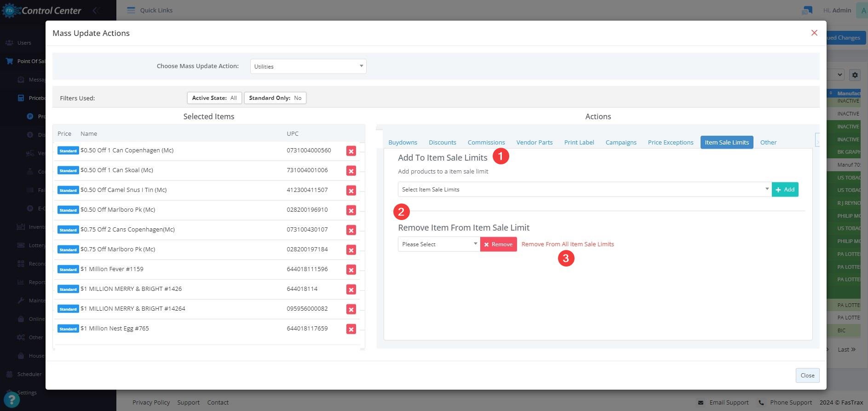The width and height of the screenshot is (868, 411).
Task: Open the Please Select removal dropdown
Action: 439,244
